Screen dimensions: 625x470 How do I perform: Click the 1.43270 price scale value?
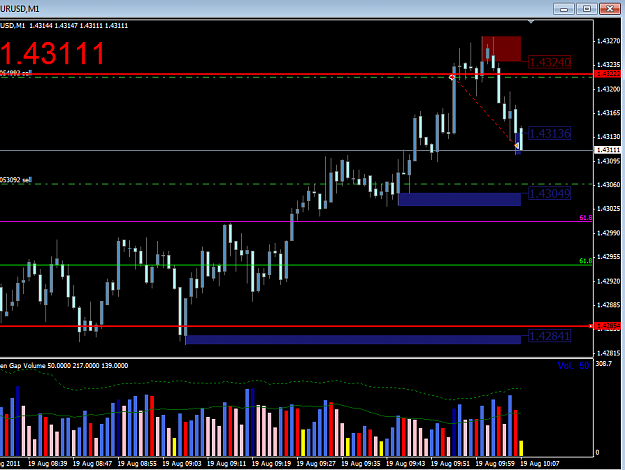(609, 41)
